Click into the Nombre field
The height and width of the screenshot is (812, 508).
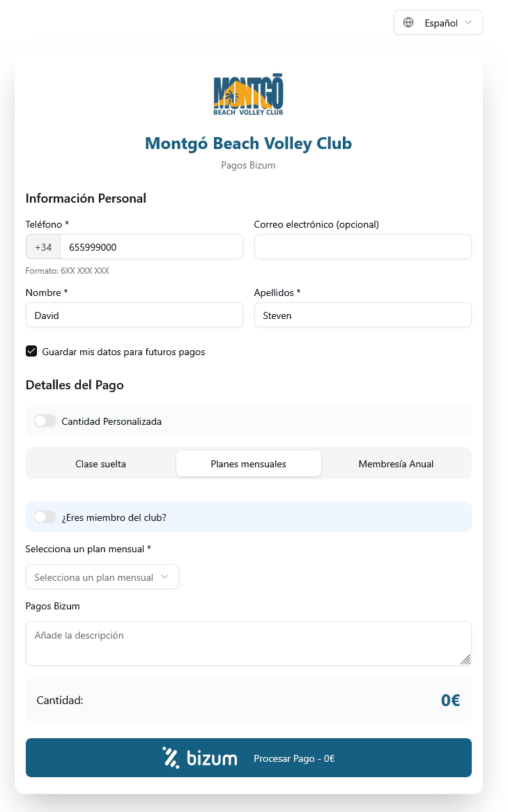pos(134,315)
